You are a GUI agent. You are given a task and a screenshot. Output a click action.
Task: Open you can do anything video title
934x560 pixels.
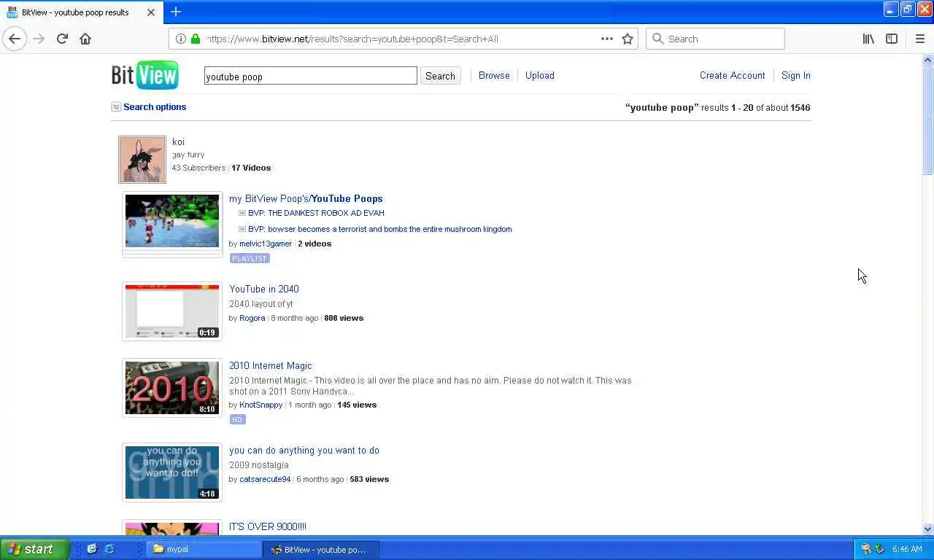point(304,451)
